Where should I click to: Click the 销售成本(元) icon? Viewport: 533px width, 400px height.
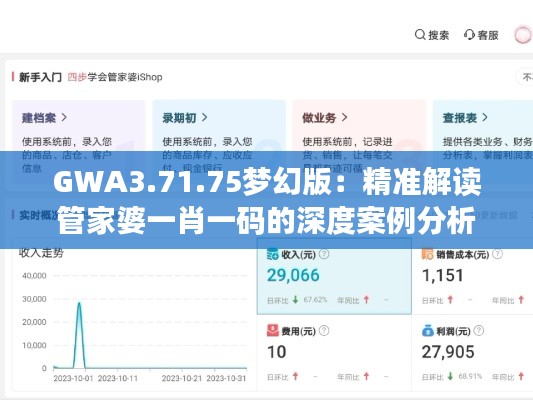pos(427,254)
